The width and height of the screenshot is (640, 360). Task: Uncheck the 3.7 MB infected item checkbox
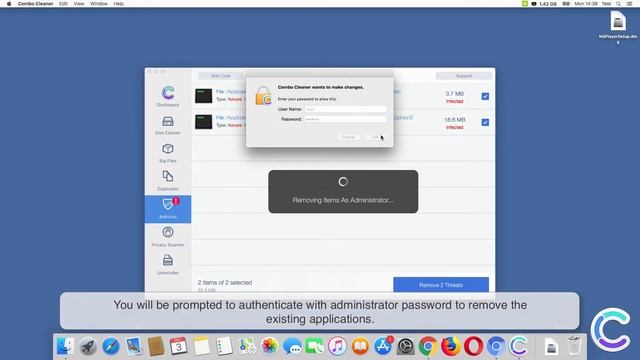click(485, 96)
